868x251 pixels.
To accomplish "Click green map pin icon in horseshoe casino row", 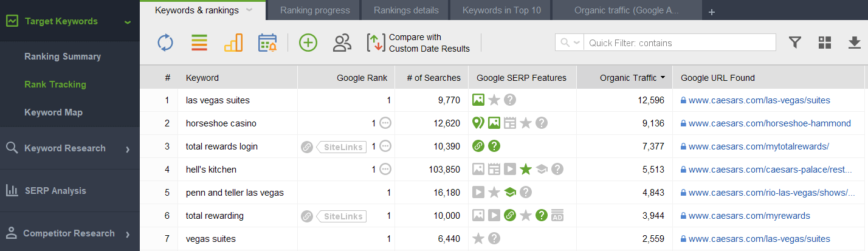I will click(478, 123).
